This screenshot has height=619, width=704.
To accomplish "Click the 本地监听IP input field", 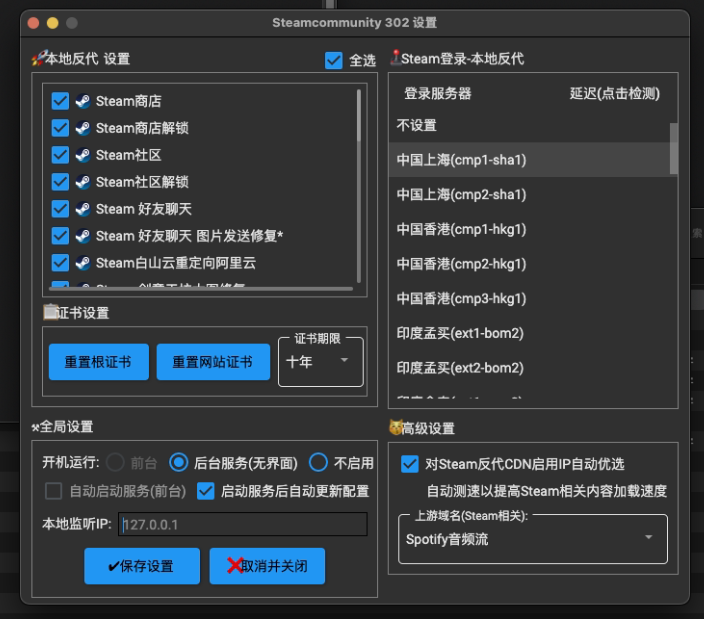I will [243, 524].
